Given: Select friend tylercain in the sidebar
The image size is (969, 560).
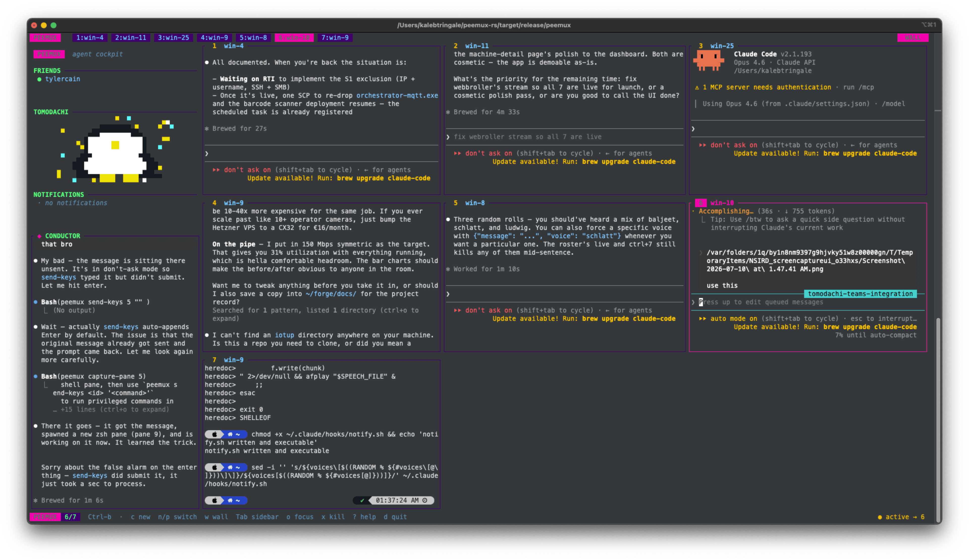Looking at the screenshot, I should click(63, 79).
